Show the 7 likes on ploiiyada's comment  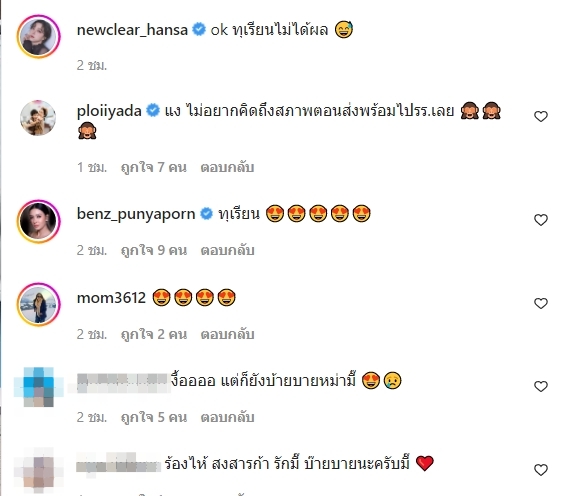coord(154,167)
